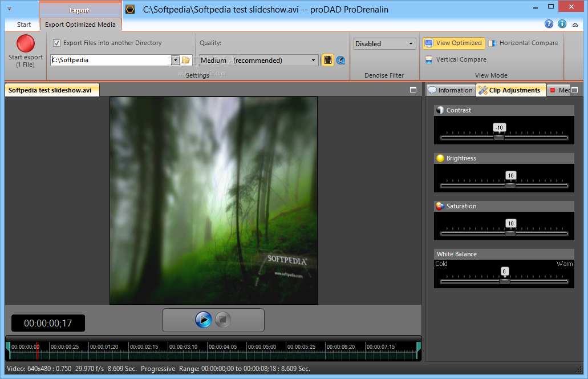Screen dimensions: 588x379
Task: Click the timeline at 00:00:04;05
Action: point(223,347)
